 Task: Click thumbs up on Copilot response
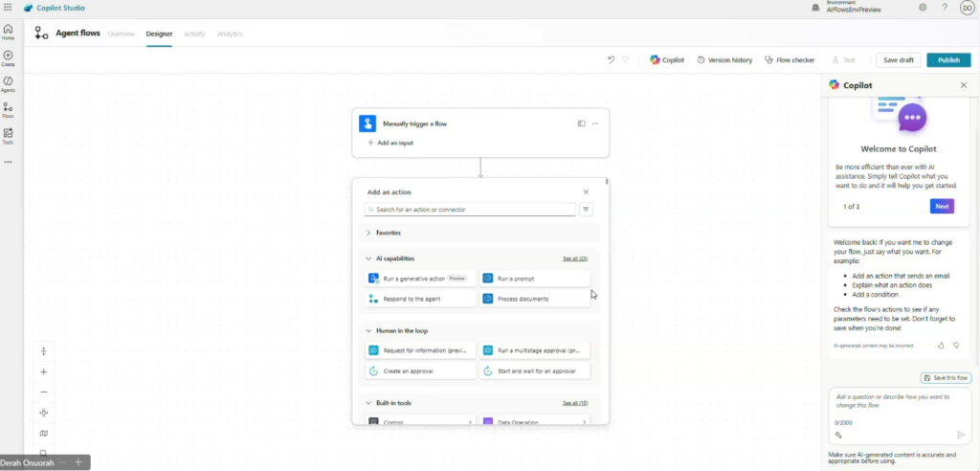(x=941, y=345)
